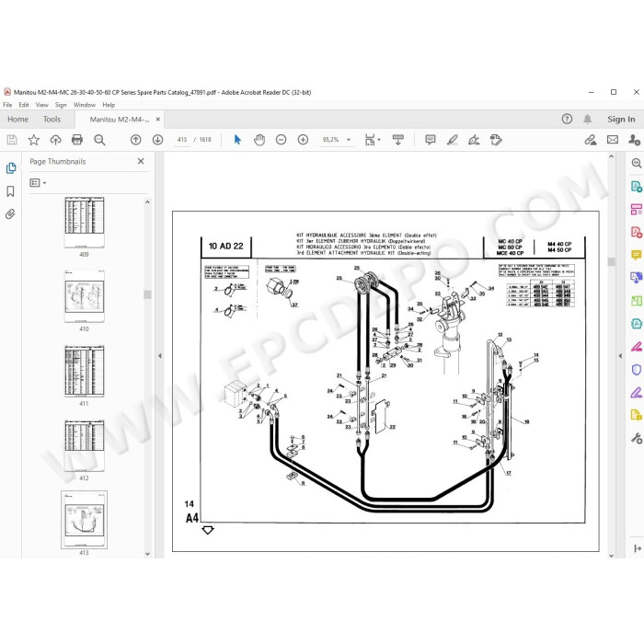The image size is (644, 644).
Task: Open the Window menu
Action: pos(85,105)
